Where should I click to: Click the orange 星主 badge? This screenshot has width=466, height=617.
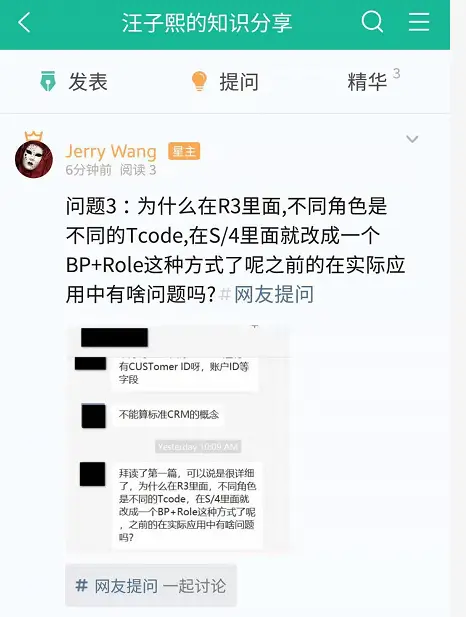pyautogui.click(x=184, y=151)
